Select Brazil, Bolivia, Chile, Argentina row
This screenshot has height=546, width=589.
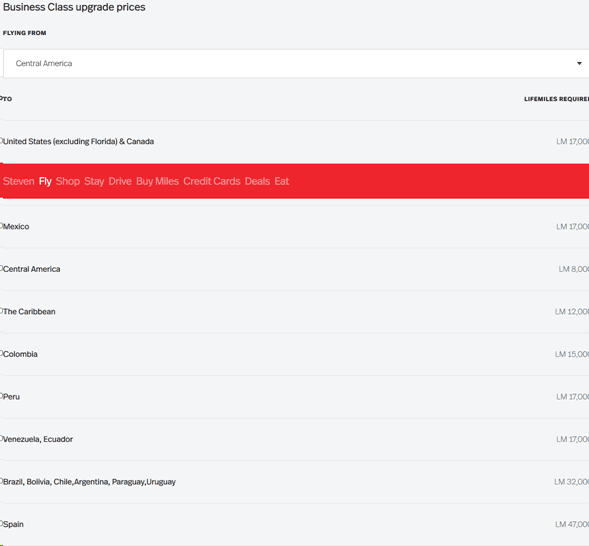[x=294, y=482]
